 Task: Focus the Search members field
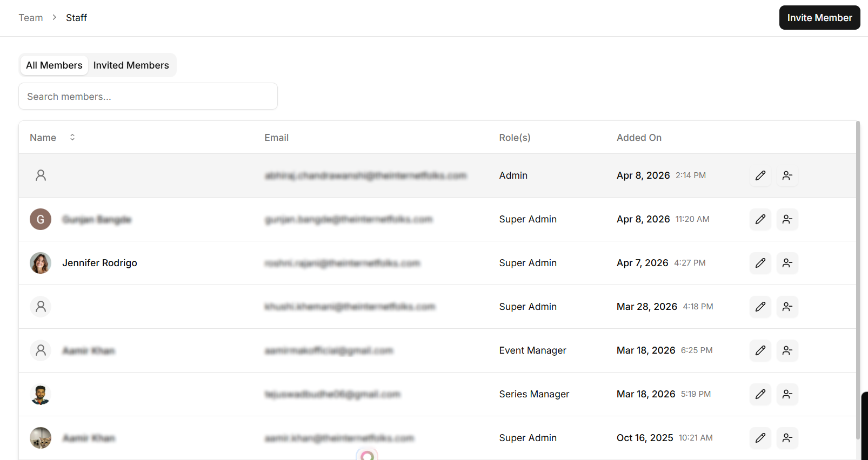click(x=148, y=97)
